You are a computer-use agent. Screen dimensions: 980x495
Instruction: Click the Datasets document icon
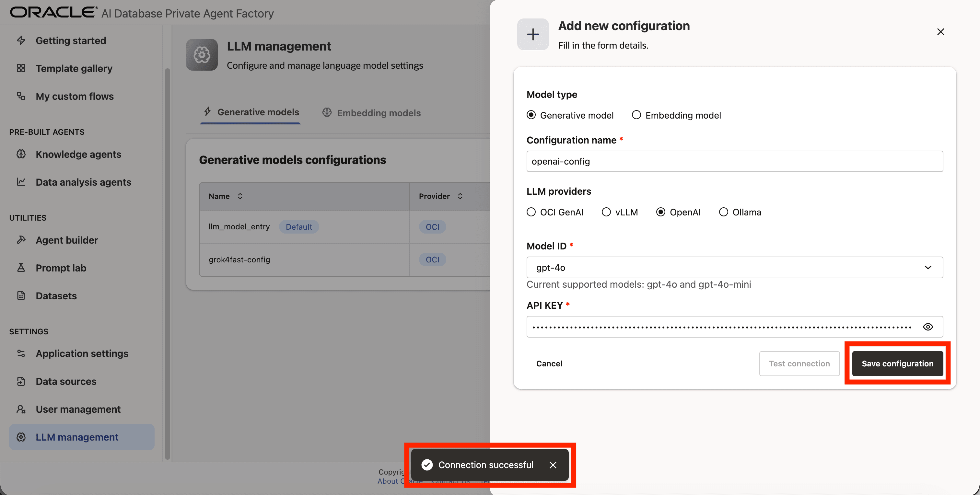(x=21, y=295)
